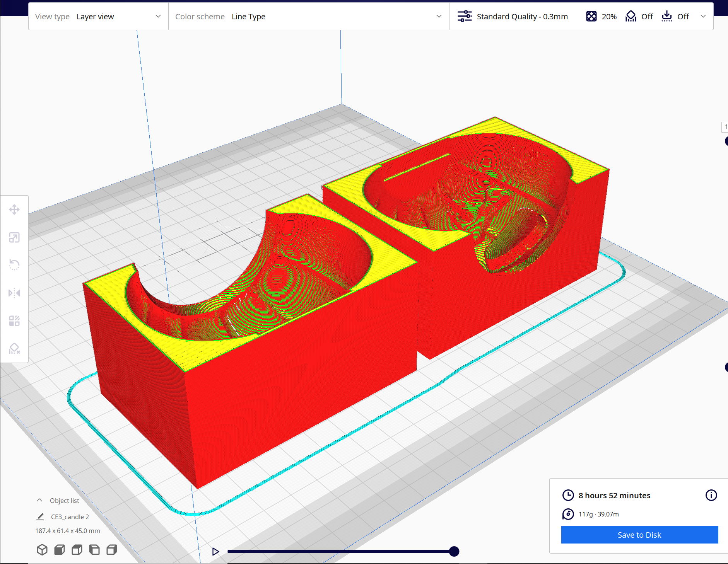Click the build plate adhesion icon
This screenshot has width=728, height=564.
pyautogui.click(x=667, y=16)
